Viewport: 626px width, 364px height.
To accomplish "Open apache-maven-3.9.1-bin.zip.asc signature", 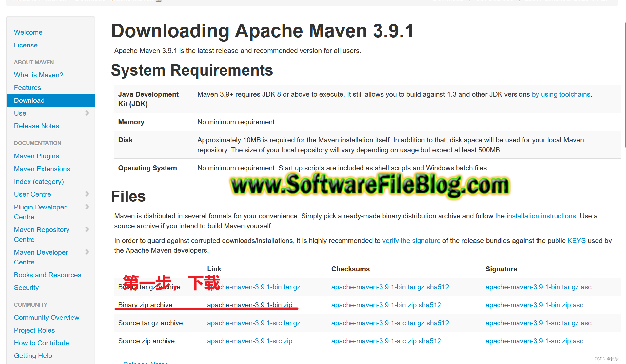I will [x=535, y=305].
